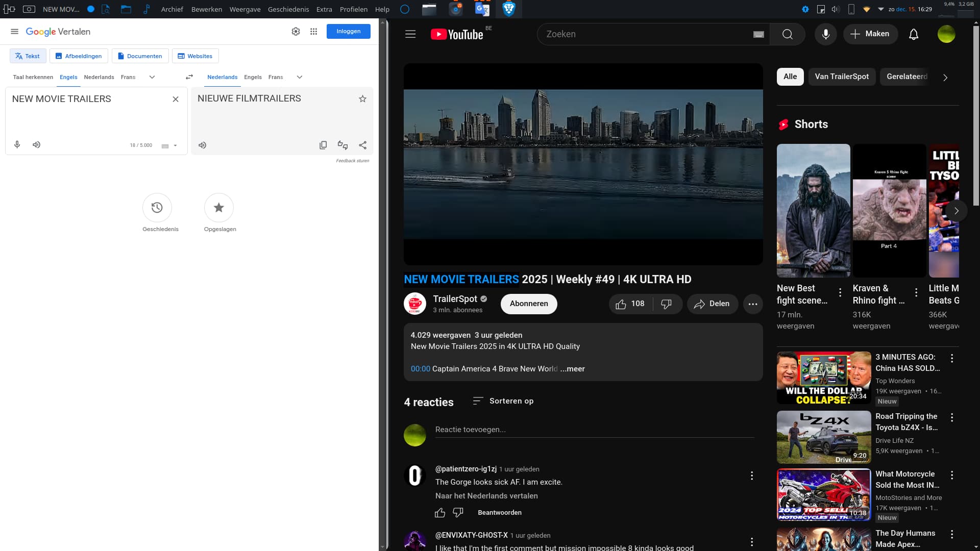Image resolution: width=980 pixels, height=551 pixels.
Task: Open the Geschiedenis browser menu
Action: [x=288, y=9]
